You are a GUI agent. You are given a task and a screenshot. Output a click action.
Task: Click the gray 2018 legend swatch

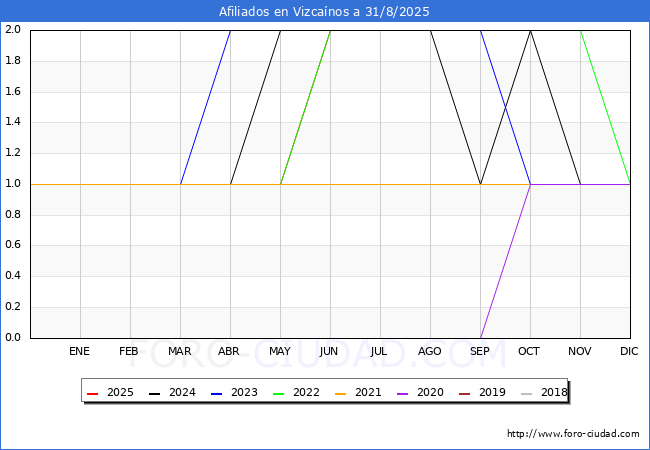tap(526, 393)
